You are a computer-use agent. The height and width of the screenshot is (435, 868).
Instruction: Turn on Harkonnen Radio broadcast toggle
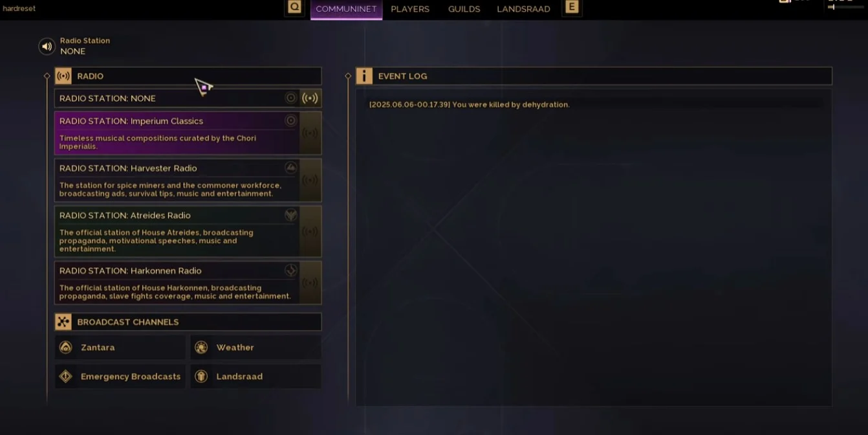310,283
